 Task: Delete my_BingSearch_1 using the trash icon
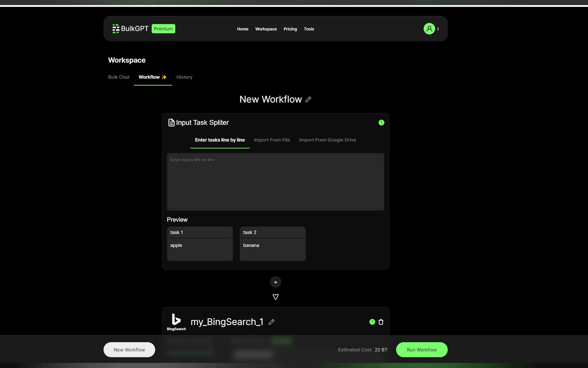(381, 322)
